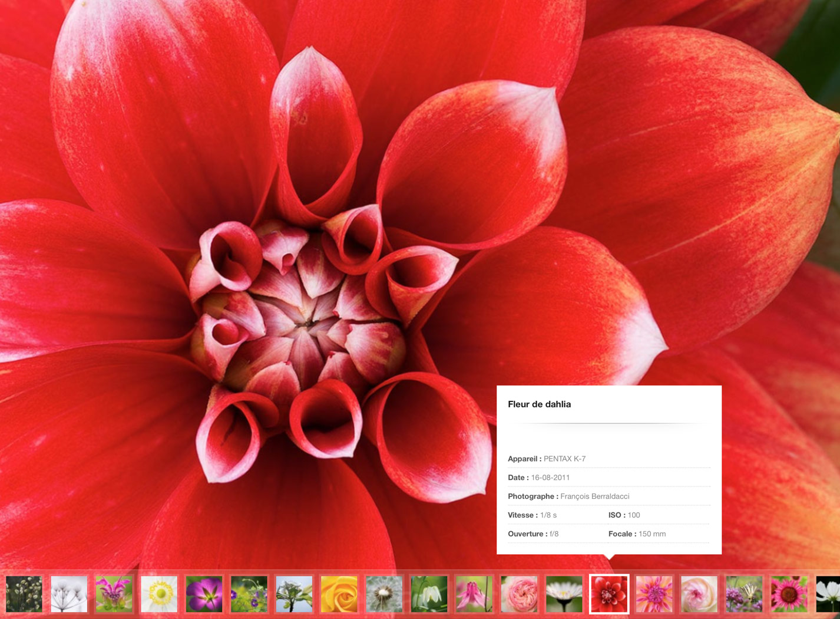Click the 'Vitesse :' label
This screenshot has height=619, width=840.
(x=523, y=515)
